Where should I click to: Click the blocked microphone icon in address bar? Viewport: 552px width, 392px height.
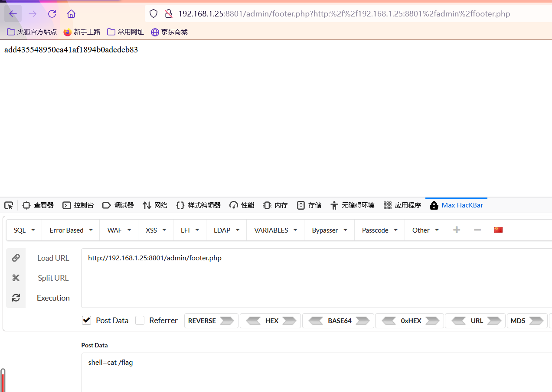169,13
